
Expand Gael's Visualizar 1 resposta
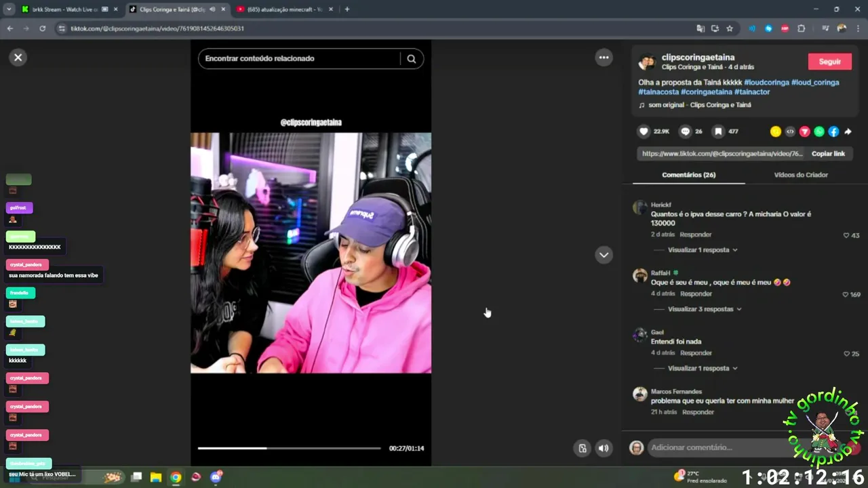(x=703, y=369)
